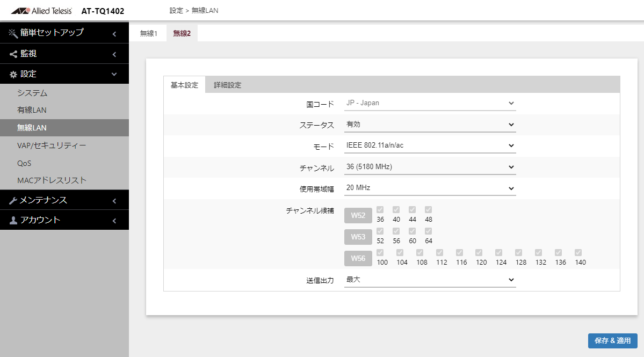Click the wand icon beside 簡単セットアップ
The height and width of the screenshot is (357, 644).
click(13, 33)
